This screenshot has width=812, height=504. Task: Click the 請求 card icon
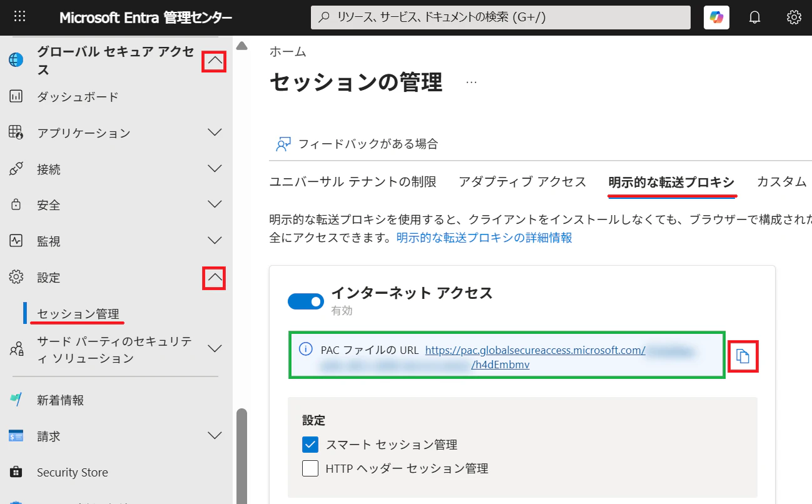click(16, 436)
